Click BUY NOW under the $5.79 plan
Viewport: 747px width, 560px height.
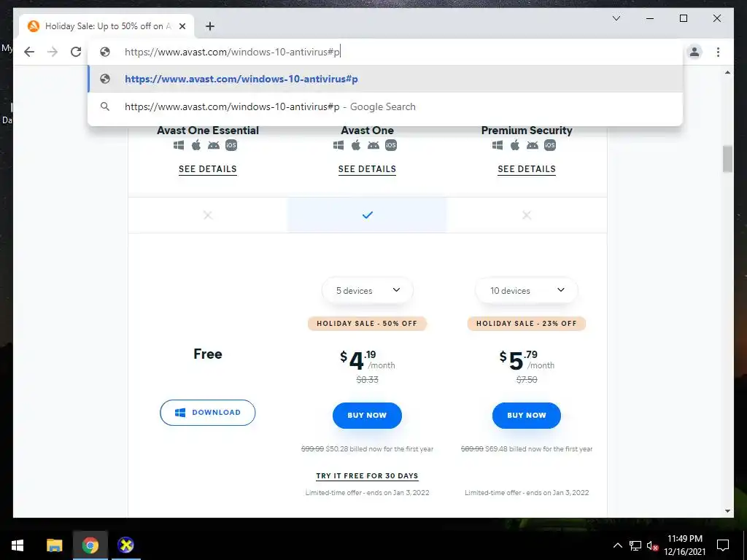527,415
